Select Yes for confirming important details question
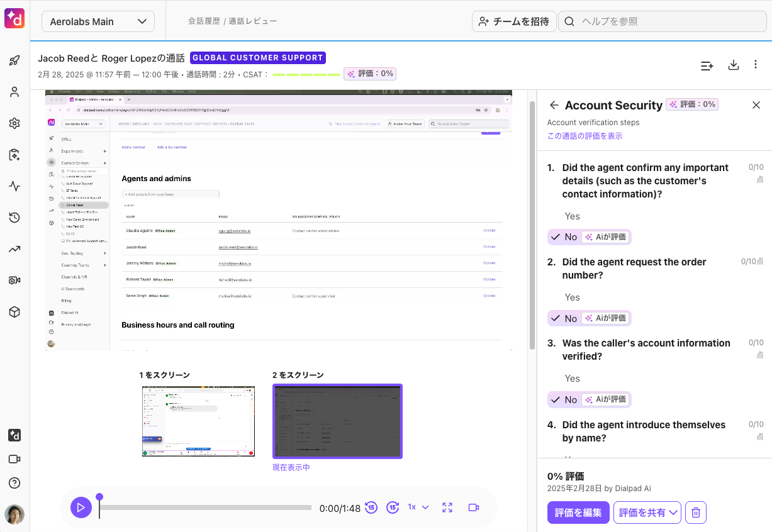Viewport: 772px width, 532px height. click(x=573, y=216)
